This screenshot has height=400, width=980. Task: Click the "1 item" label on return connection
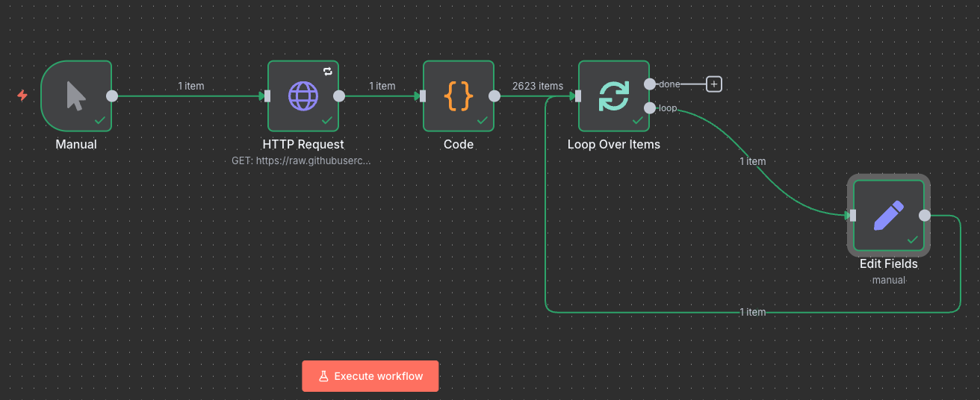coord(753,312)
